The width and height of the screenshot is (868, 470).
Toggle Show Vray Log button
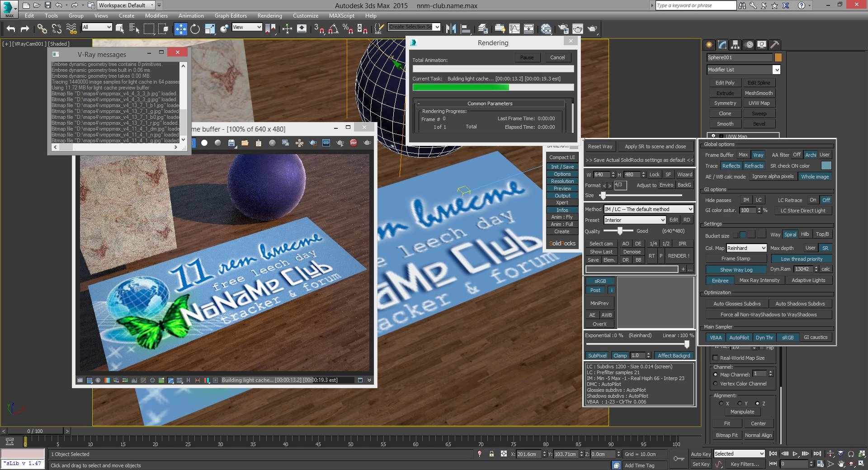coord(736,269)
